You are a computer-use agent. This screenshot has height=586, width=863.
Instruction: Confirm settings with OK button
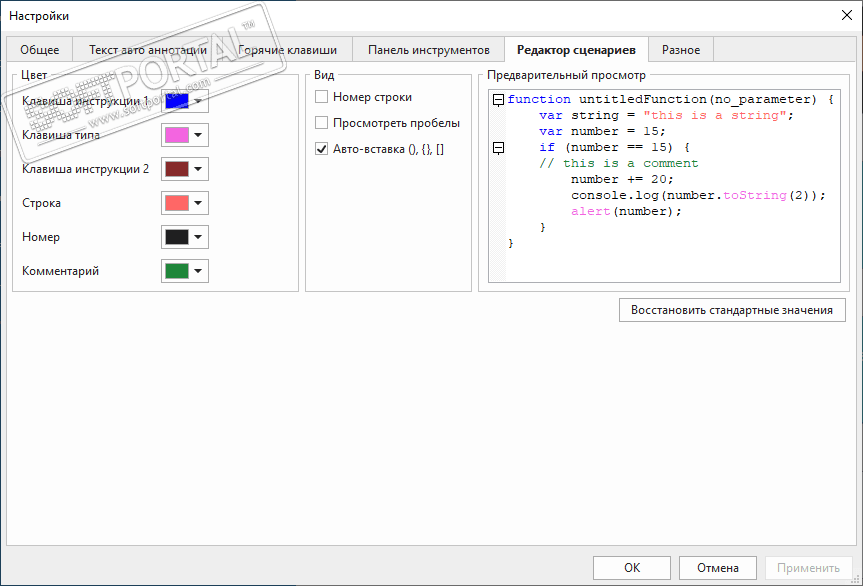point(632,567)
